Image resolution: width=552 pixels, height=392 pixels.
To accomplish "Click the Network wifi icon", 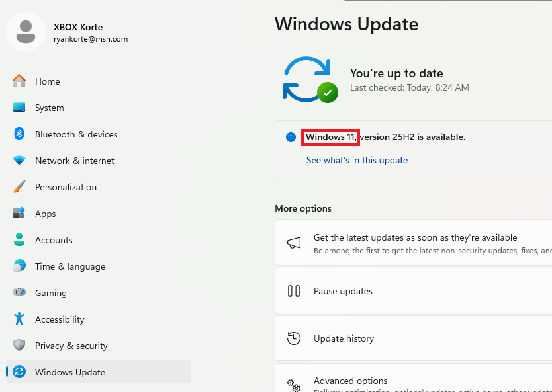I will [19, 161].
